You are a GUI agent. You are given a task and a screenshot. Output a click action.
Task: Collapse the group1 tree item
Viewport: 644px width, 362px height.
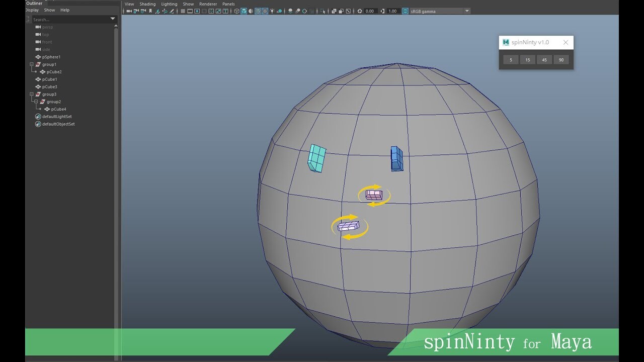(32, 64)
